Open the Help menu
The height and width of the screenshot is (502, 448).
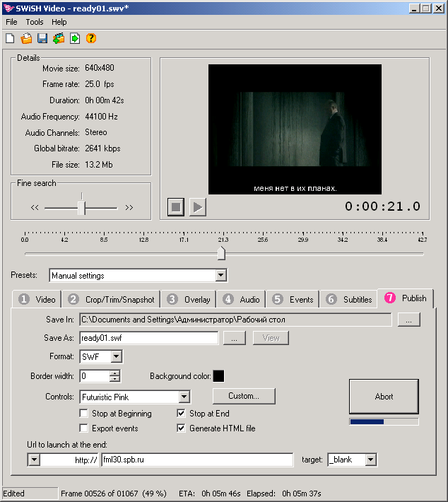(x=59, y=22)
